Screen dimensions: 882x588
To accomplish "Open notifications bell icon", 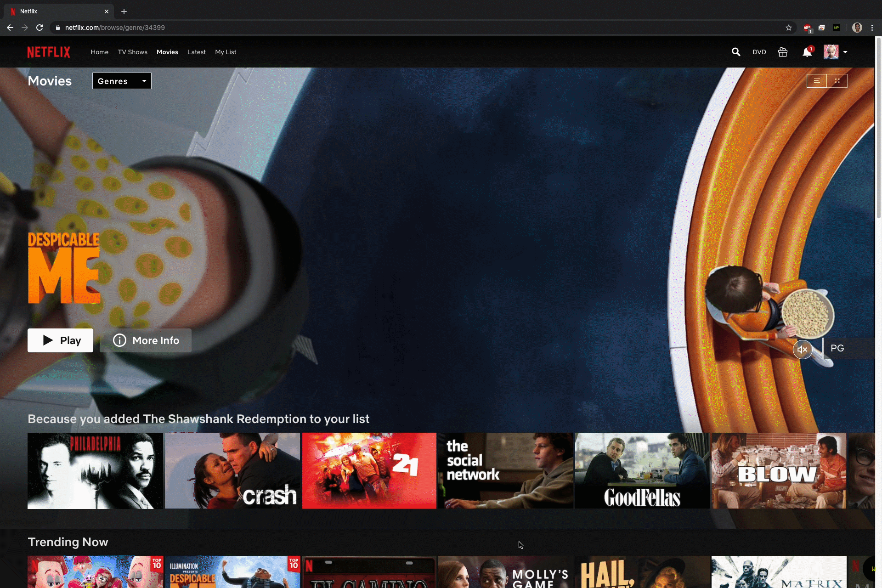I will coord(807,52).
